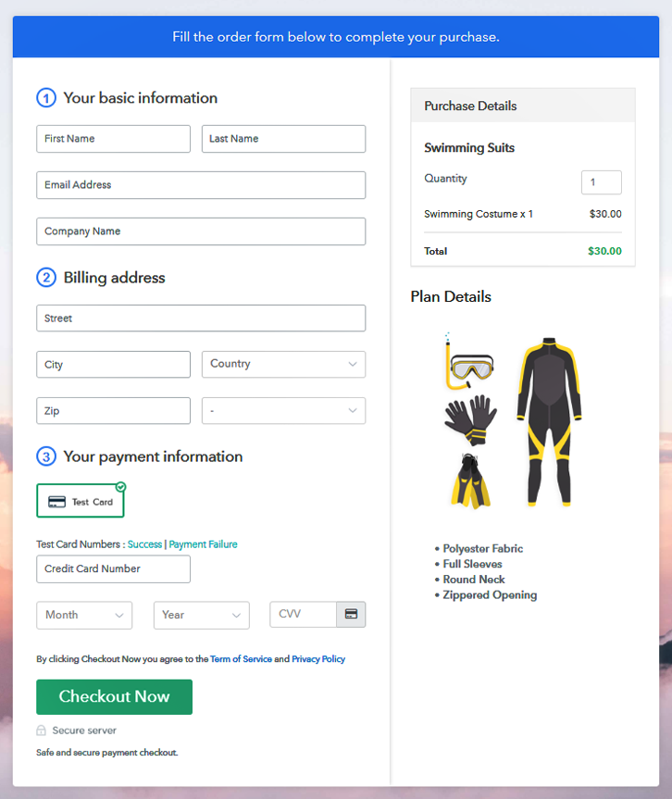Select the Test Card payment option
The height and width of the screenshot is (799, 672).
point(81,501)
